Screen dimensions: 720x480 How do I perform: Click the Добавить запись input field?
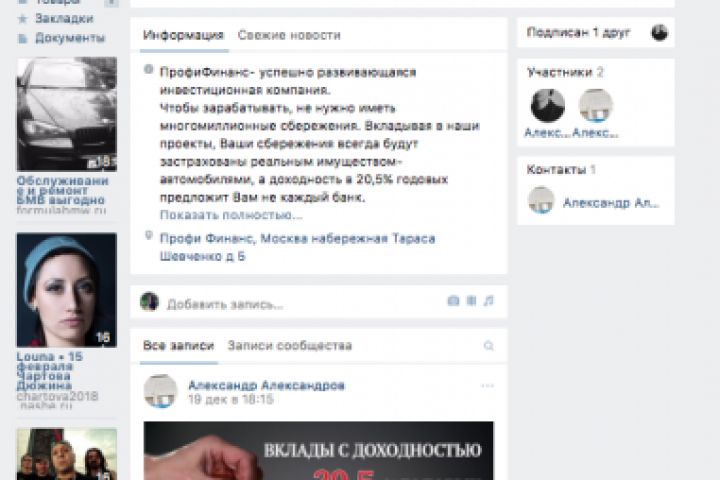pyautogui.click(x=303, y=304)
